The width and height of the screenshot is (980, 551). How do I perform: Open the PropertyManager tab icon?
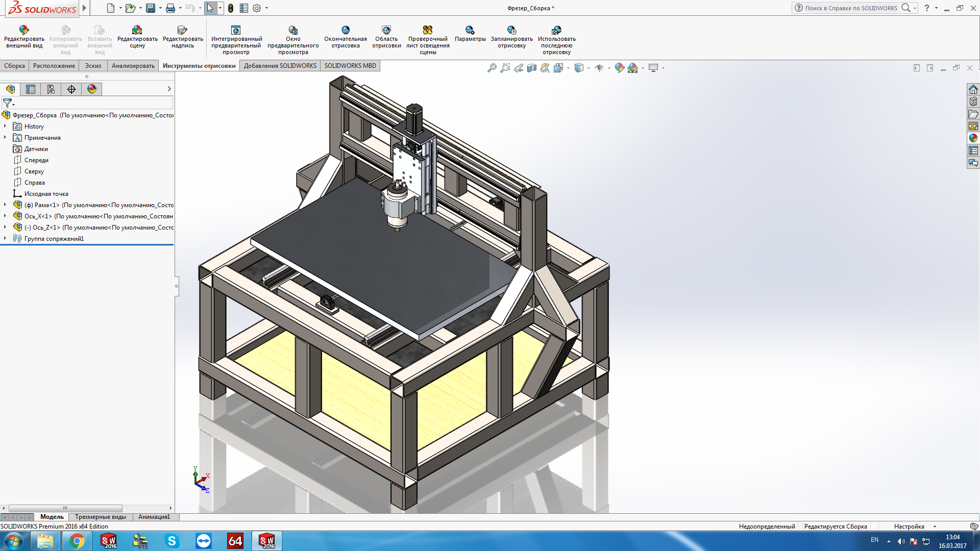tap(31, 89)
